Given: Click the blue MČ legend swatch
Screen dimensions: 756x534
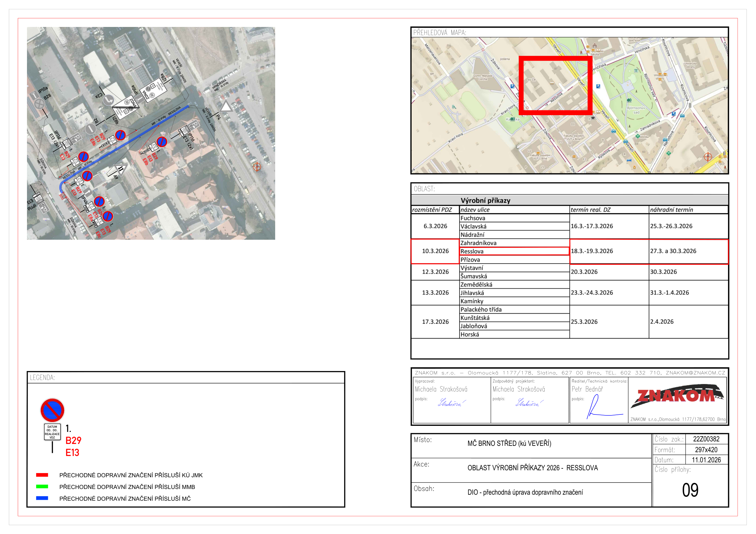Looking at the screenshot, I should click(42, 498).
